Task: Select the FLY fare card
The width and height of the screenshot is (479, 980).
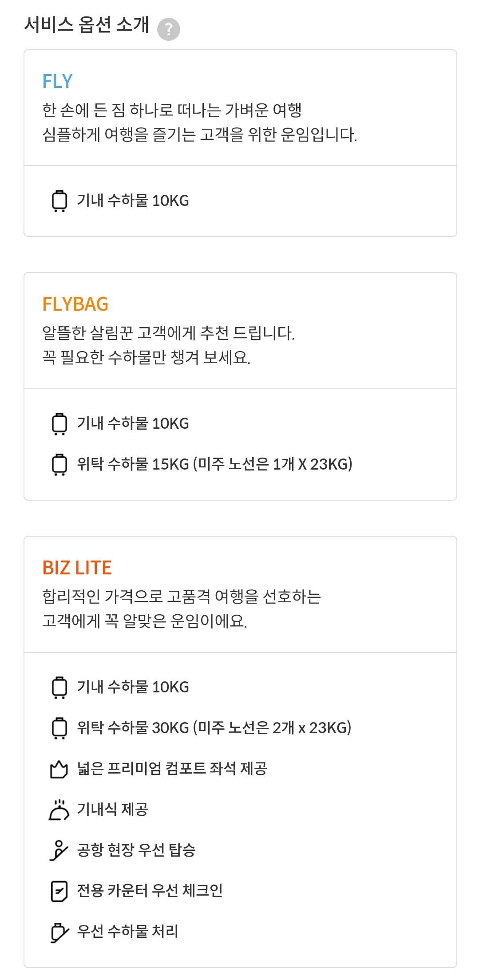Action: point(240,143)
